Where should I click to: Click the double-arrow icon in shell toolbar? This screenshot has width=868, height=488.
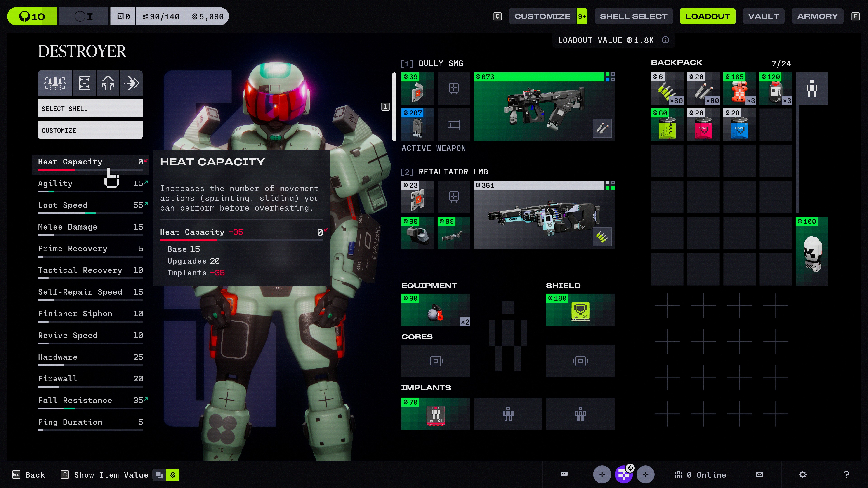coord(131,83)
